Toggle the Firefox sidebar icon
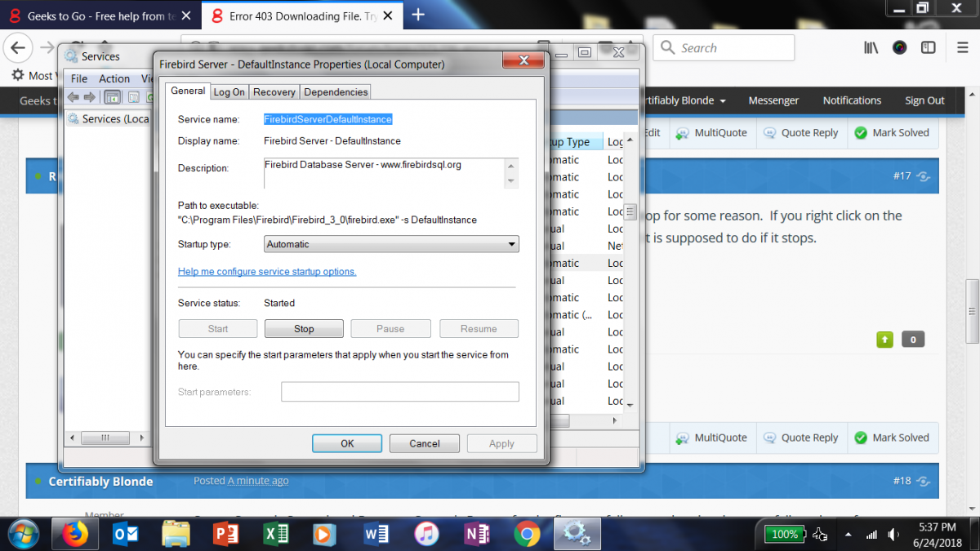Screen dimensions: 980x551 point(929,47)
